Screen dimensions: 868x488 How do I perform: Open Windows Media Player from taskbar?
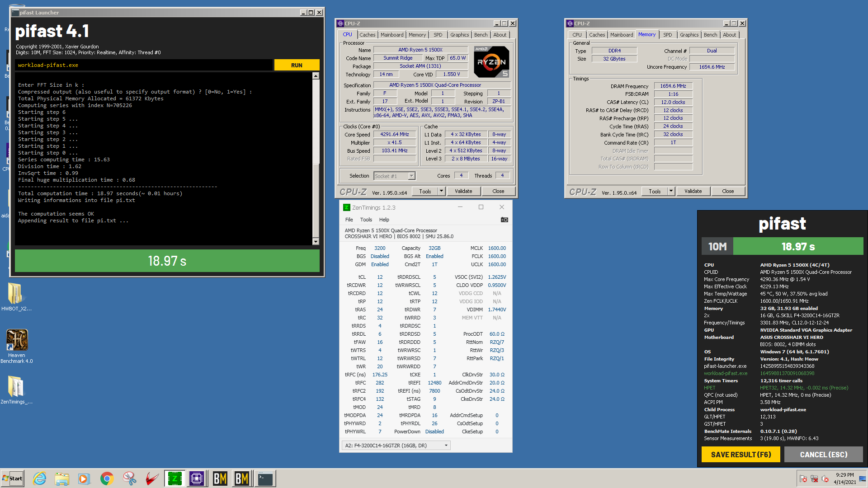click(84, 479)
